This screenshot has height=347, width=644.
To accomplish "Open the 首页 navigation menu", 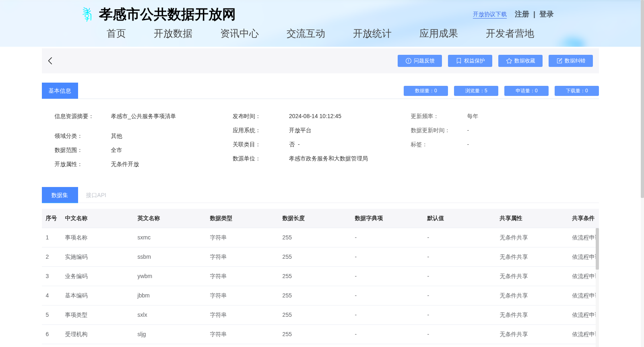I will pos(116,33).
